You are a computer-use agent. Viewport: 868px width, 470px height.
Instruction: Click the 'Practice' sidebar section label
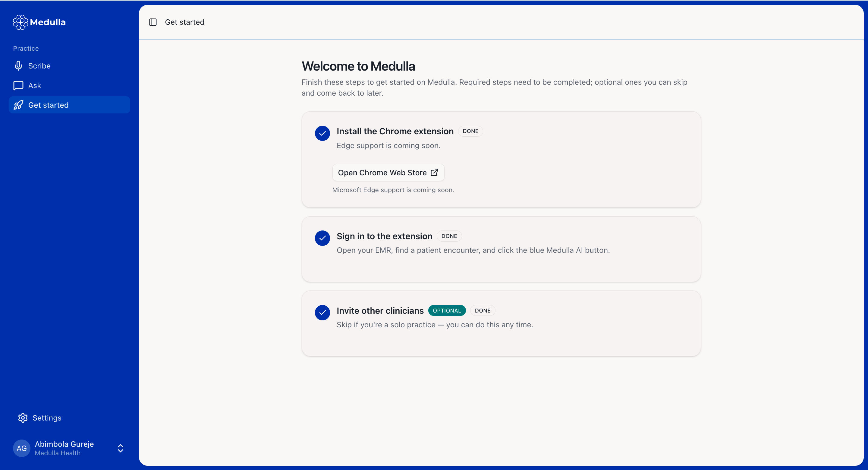tap(26, 49)
